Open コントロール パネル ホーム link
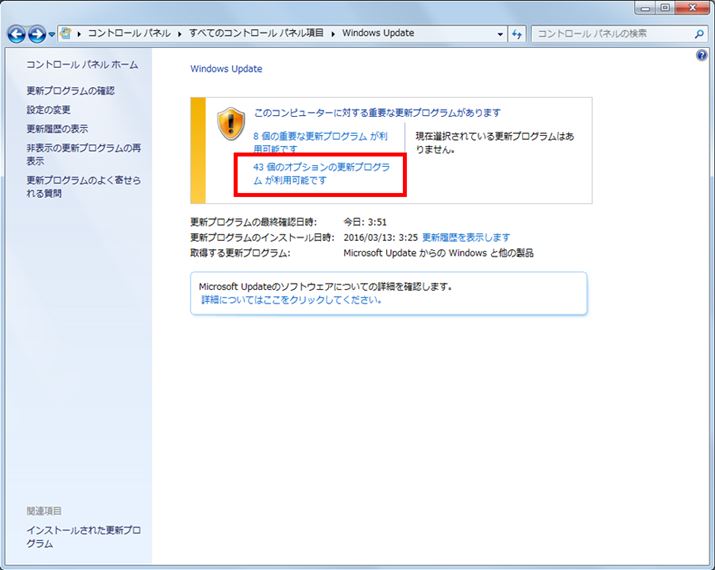The width and height of the screenshot is (715, 570). click(82, 65)
